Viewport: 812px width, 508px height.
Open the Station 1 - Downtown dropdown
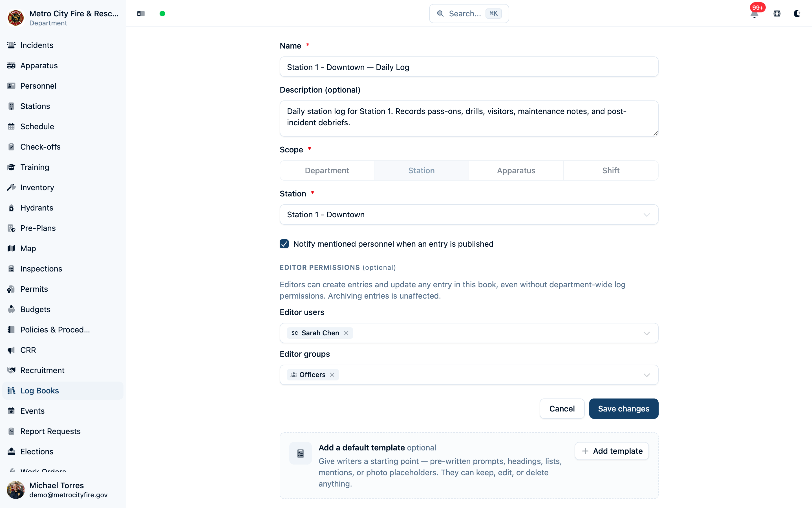(469, 215)
